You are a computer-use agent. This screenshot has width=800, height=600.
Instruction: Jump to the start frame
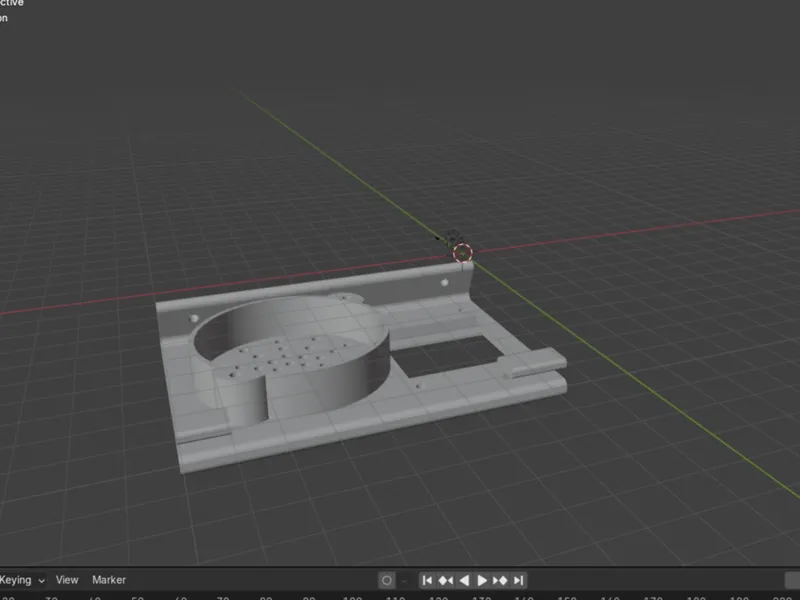point(428,581)
